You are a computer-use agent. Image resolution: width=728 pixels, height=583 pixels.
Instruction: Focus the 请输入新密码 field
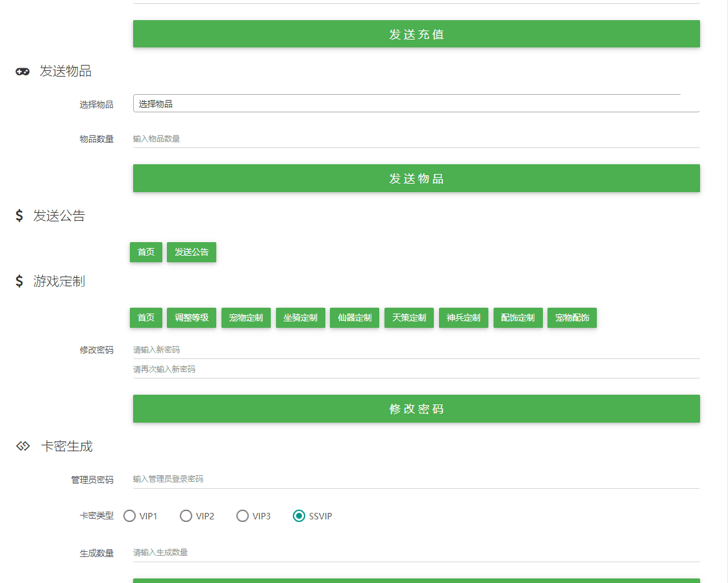416,350
